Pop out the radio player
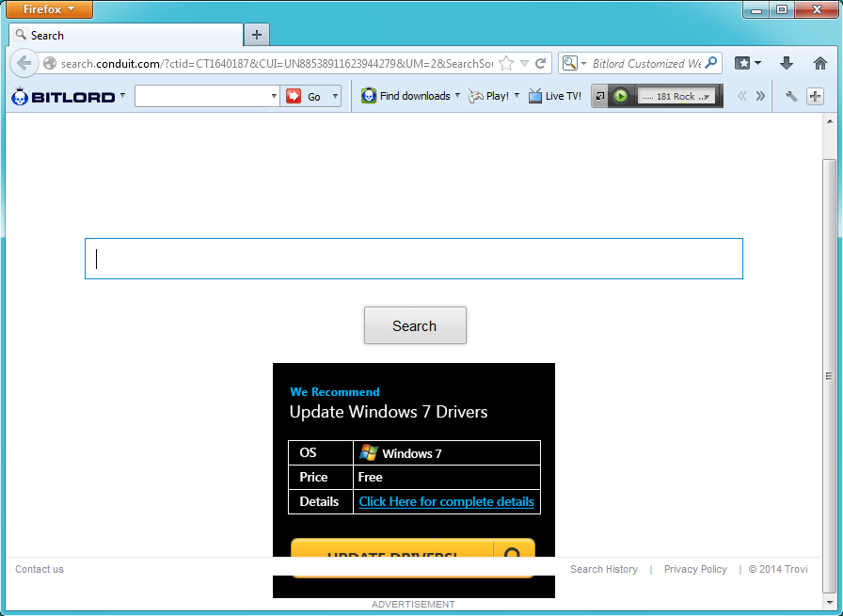 click(x=600, y=96)
